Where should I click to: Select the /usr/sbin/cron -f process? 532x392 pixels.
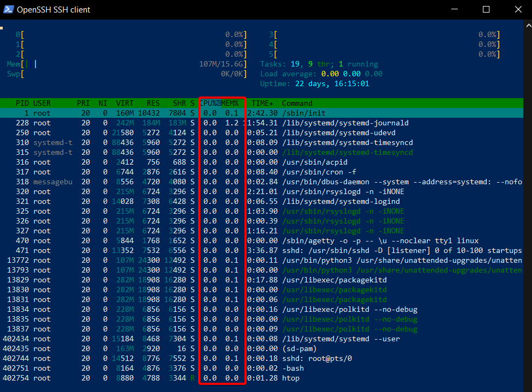click(x=261, y=172)
